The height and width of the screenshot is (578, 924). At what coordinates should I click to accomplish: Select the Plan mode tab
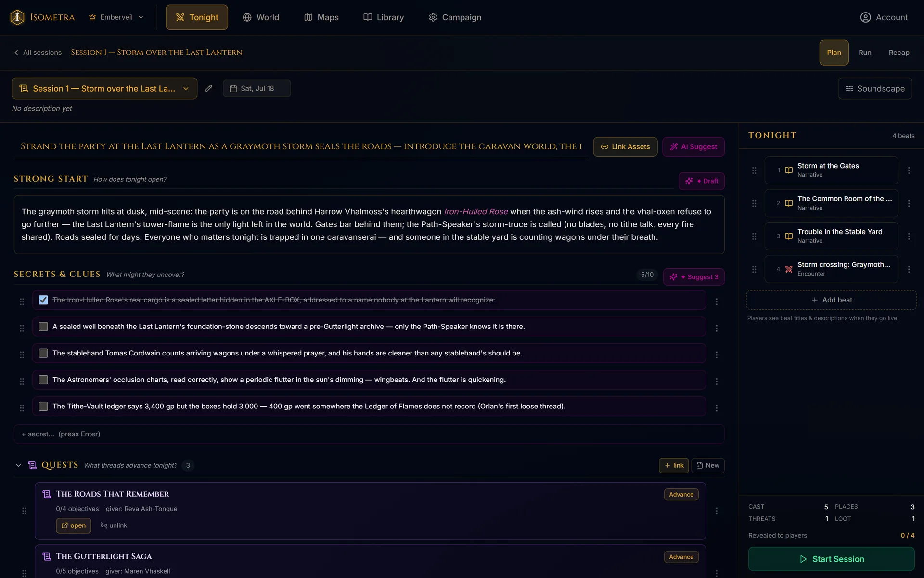(x=834, y=53)
